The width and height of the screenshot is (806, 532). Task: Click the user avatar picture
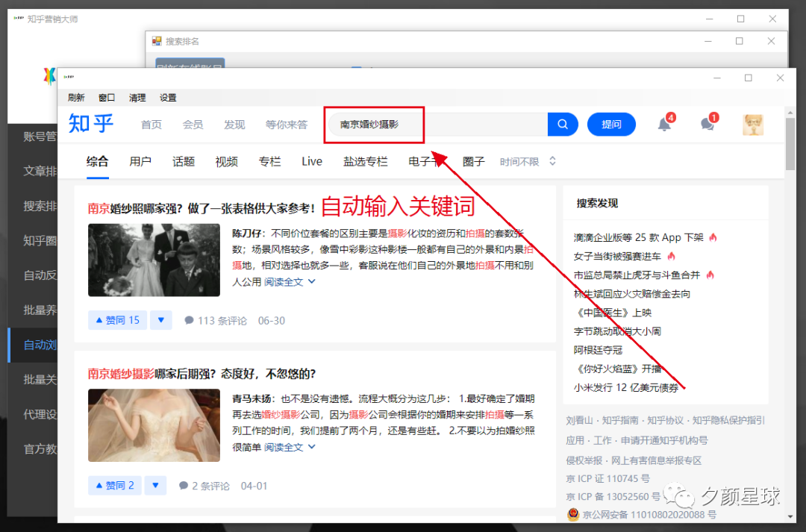[x=753, y=125]
